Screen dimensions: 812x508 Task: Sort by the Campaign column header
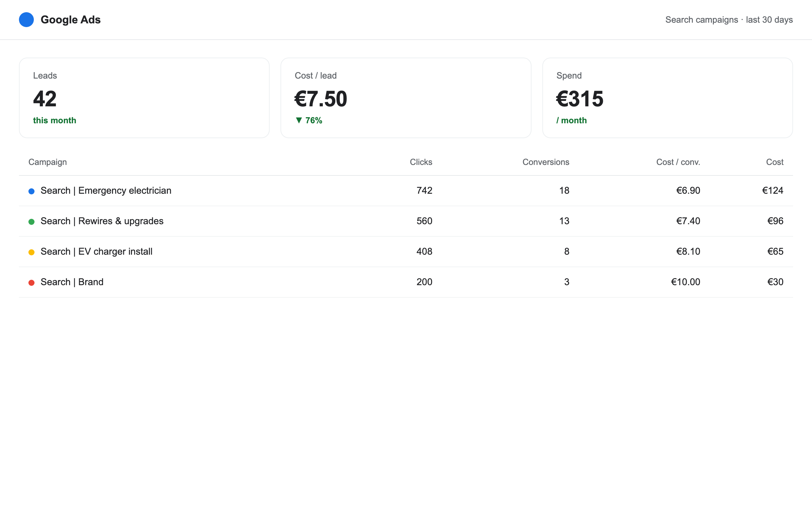point(48,162)
